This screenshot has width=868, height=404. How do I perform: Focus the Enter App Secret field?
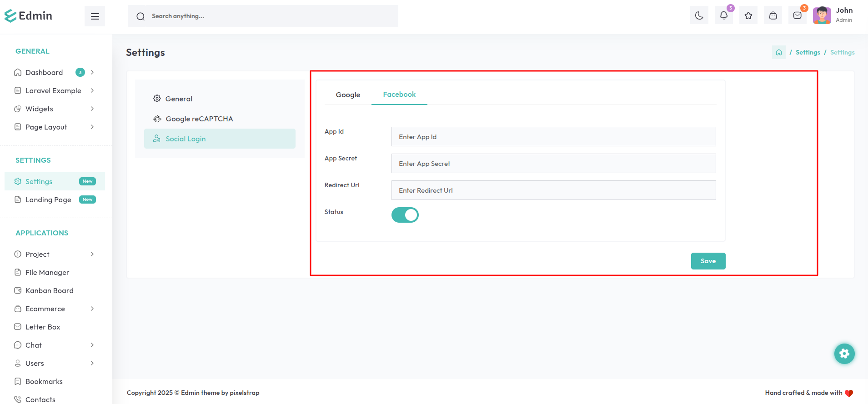(553, 164)
